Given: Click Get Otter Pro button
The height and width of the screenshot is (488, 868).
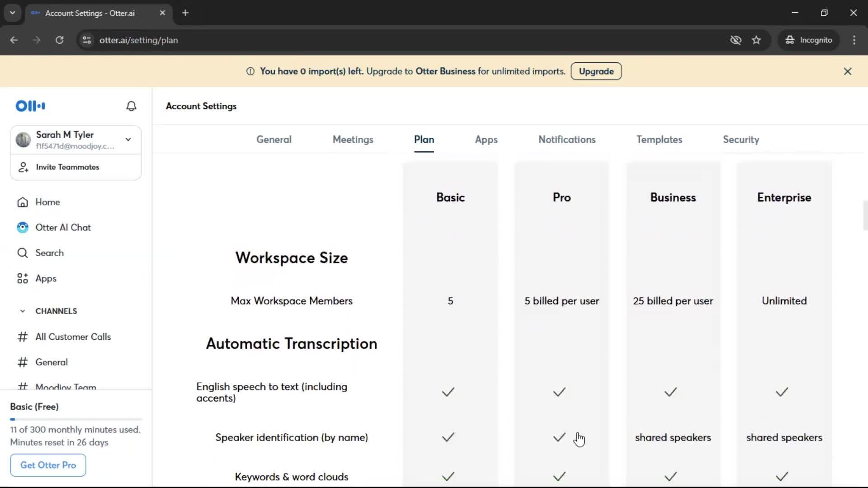Looking at the screenshot, I should (48, 465).
